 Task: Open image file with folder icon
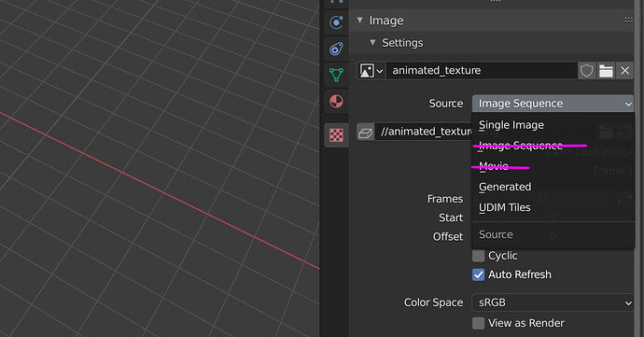click(x=606, y=71)
